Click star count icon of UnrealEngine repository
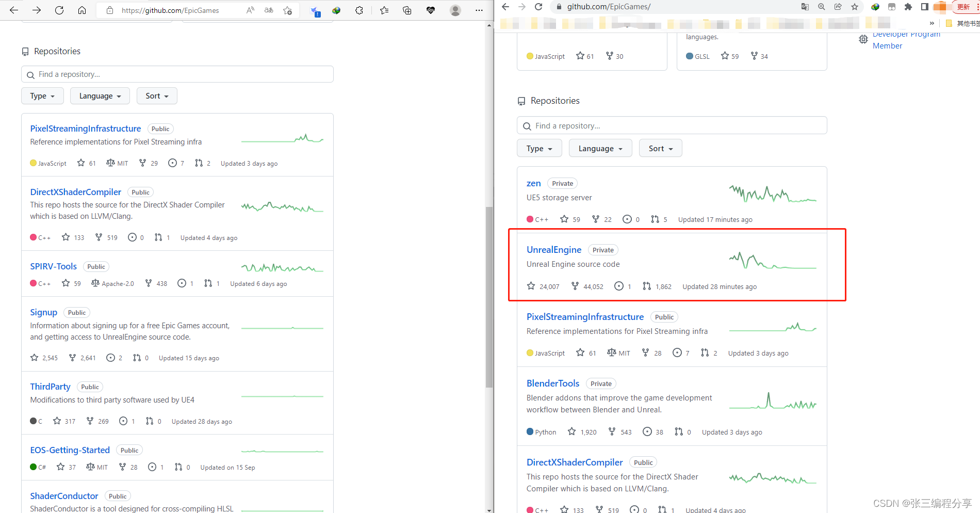 pyautogui.click(x=531, y=286)
